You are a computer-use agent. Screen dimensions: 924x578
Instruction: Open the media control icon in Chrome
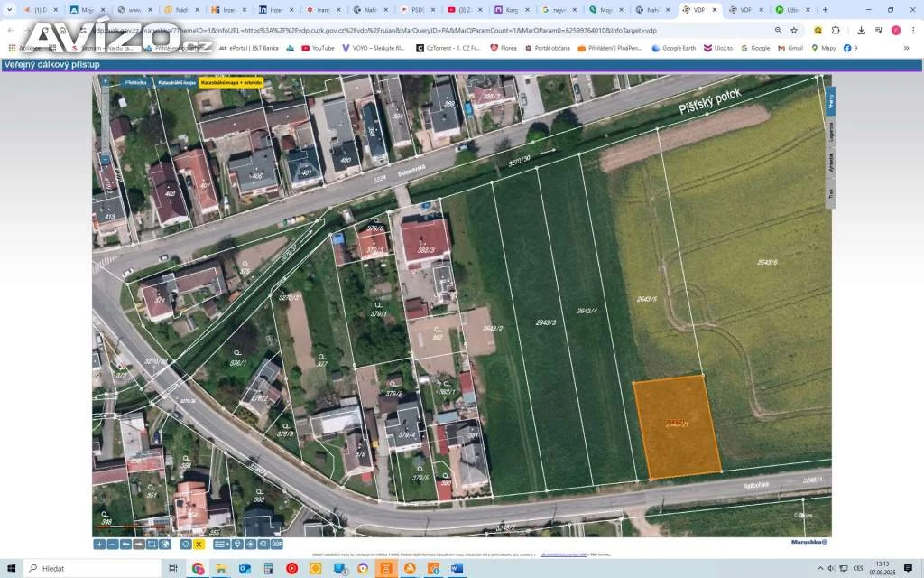[878, 30]
